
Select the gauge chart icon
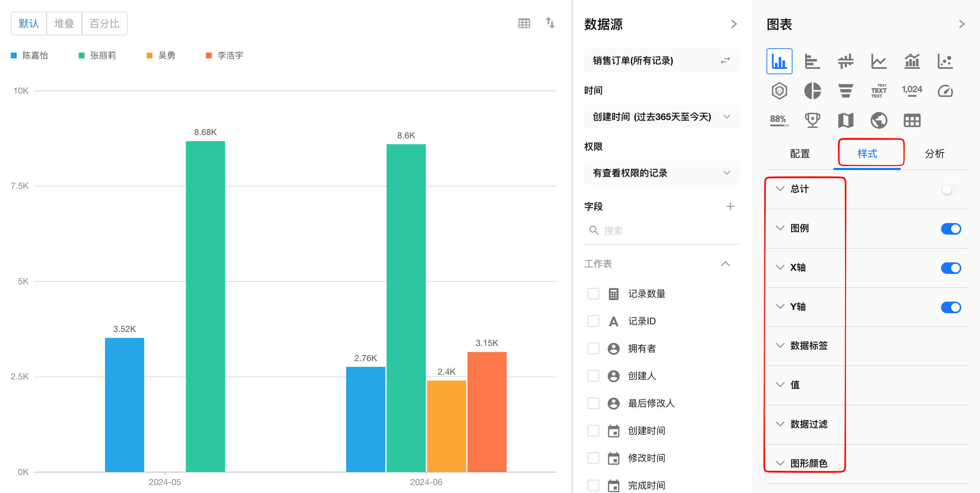click(945, 91)
